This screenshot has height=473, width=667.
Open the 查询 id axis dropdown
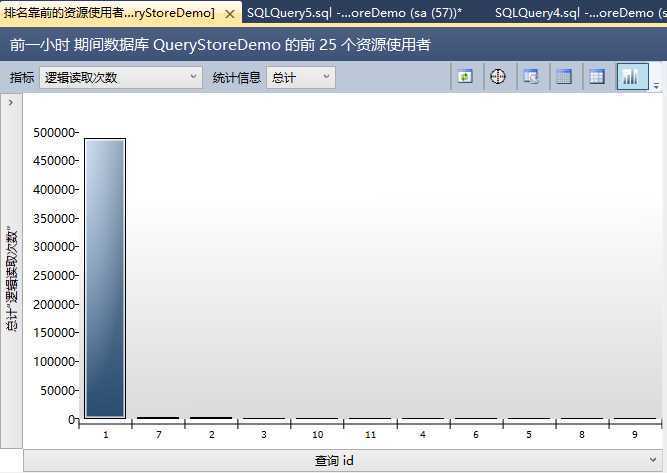point(345,461)
